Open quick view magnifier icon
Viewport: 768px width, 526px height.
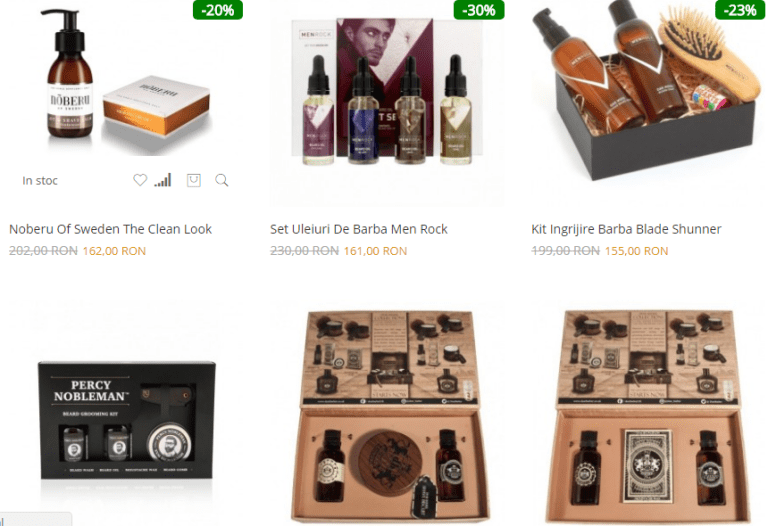click(222, 180)
